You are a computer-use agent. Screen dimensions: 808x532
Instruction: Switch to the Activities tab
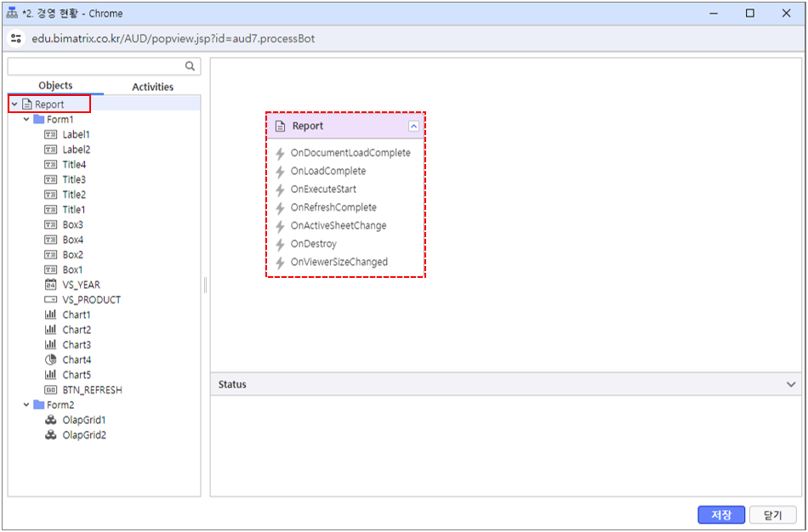coord(152,87)
